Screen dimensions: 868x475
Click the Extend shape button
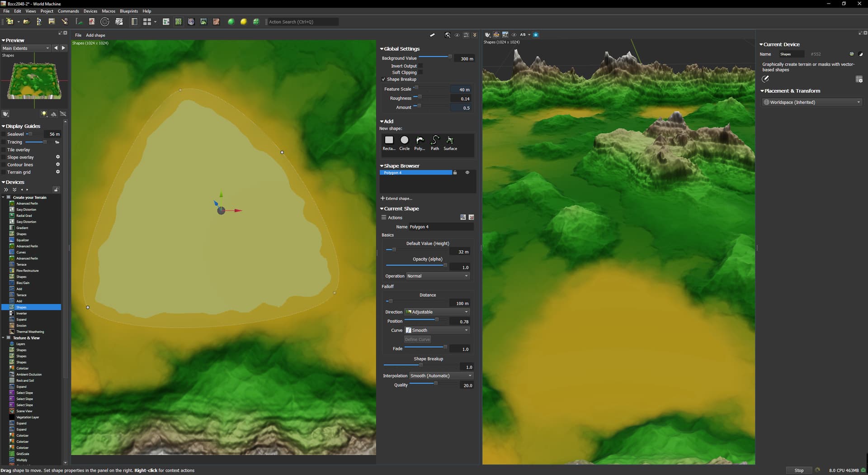(x=396, y=199)
